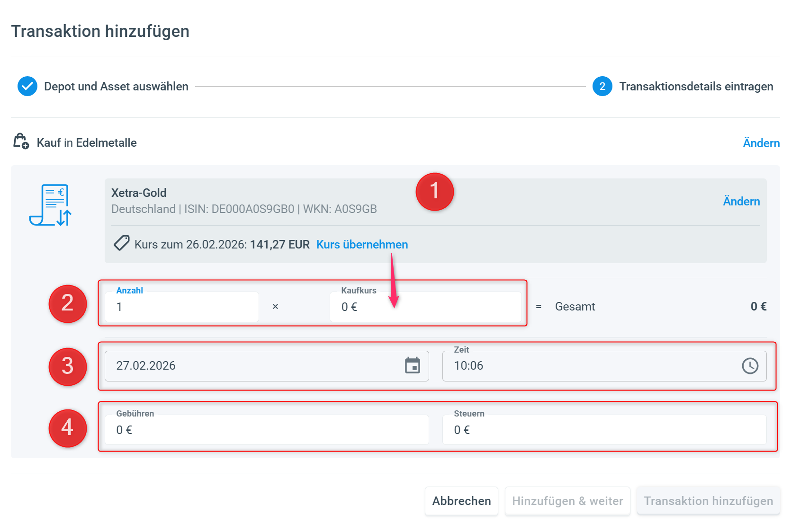The width and height of the screenshot is (791, 532).
Task: Focus the Anzahl input field
Action: pos(181,307)
